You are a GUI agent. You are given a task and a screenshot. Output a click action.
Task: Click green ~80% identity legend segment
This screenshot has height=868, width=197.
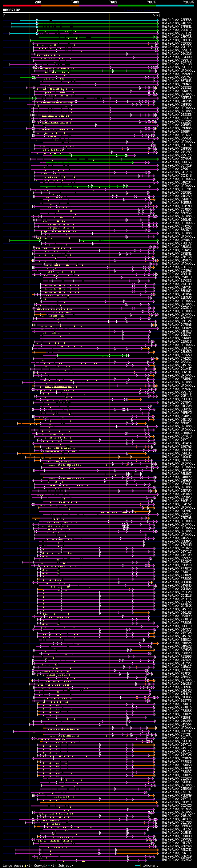[x=137, y=6]
